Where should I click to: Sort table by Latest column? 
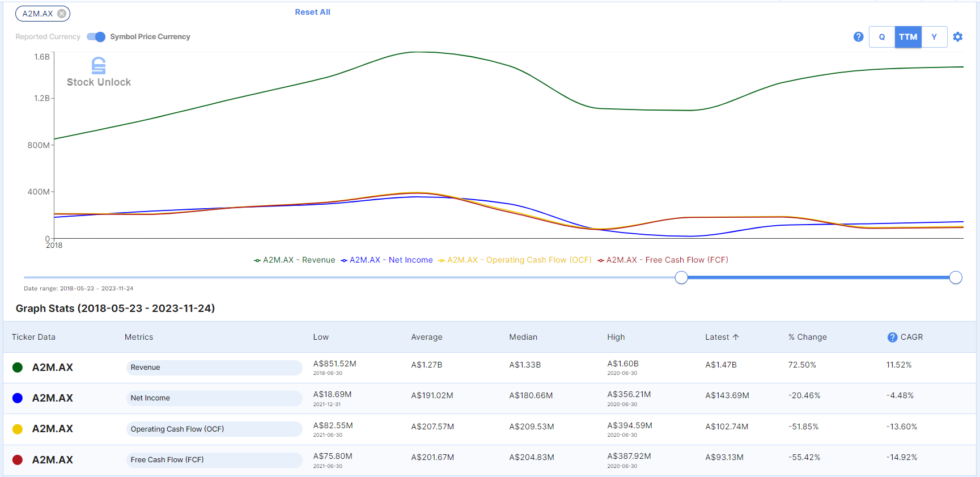pyautogui.click(x=717, y=337)
